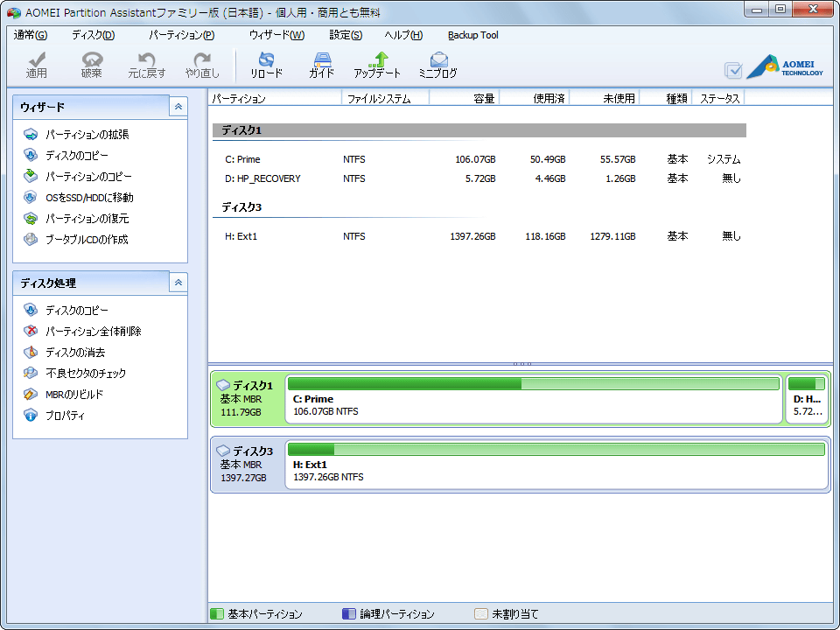Click the ディスクの消去 icon
840x630 pixels.
[31, 352]
